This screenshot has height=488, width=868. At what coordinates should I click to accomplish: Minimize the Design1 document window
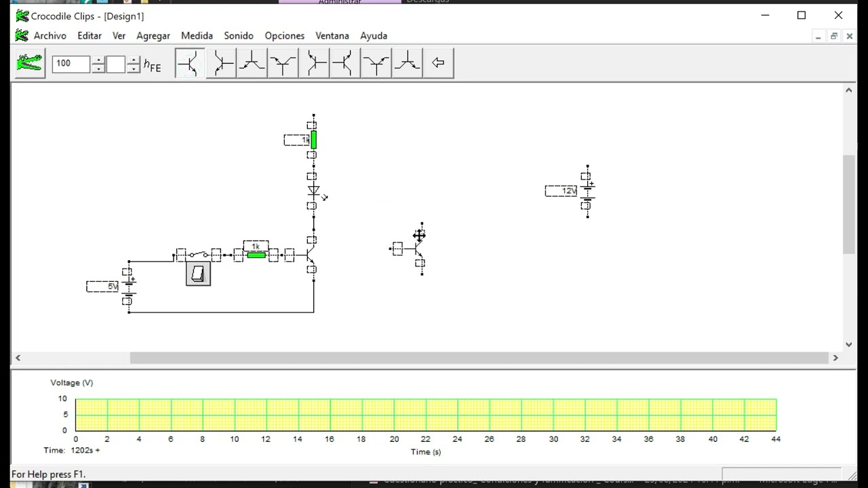(x=818, y=36)
